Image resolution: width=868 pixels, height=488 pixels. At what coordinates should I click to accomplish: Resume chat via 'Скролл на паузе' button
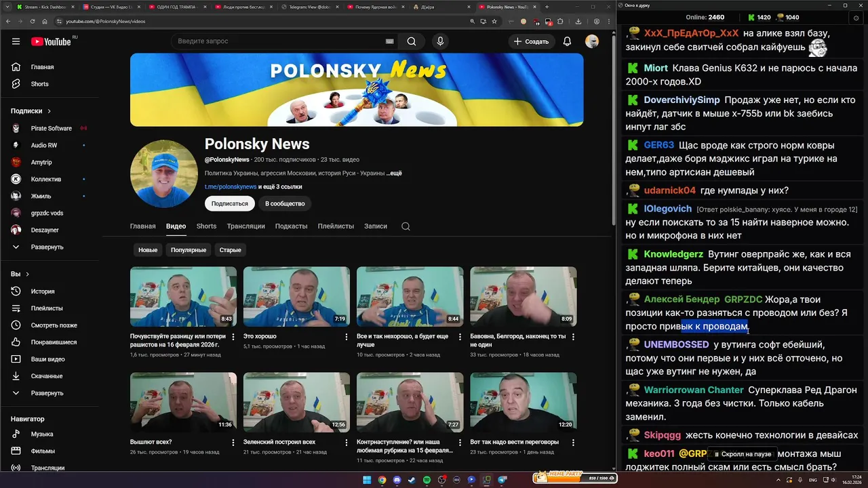(743, 454)
